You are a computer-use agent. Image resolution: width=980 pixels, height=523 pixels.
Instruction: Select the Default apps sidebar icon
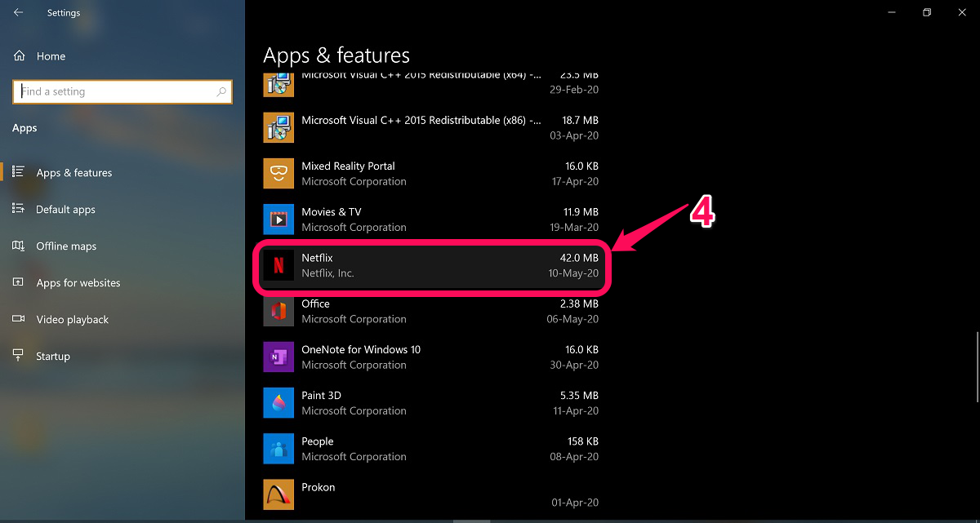coord(18,209)
